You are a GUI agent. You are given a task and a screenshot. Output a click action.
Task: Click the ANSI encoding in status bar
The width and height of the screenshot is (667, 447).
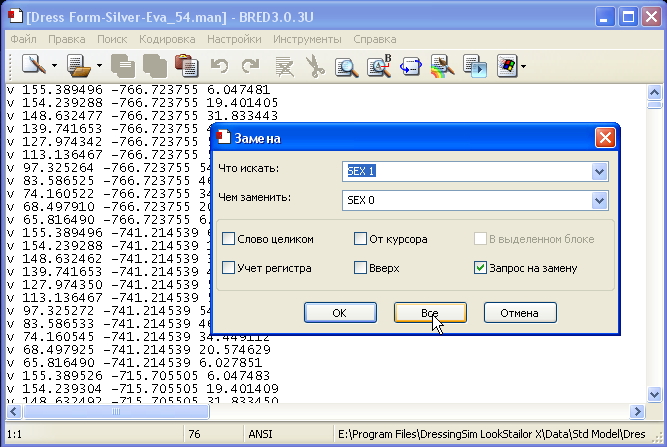click(260, 434)
